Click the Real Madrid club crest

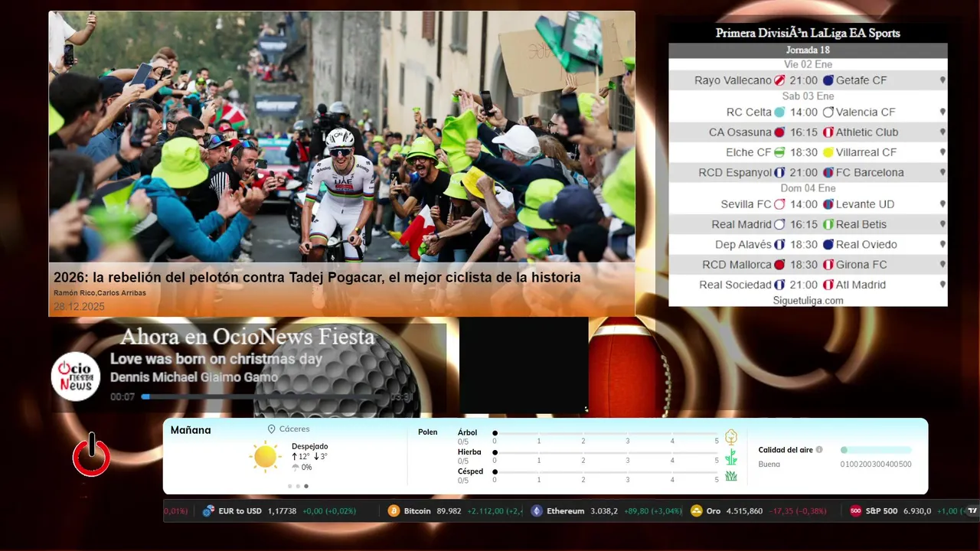pyautogui.click(x=779, y=224)
